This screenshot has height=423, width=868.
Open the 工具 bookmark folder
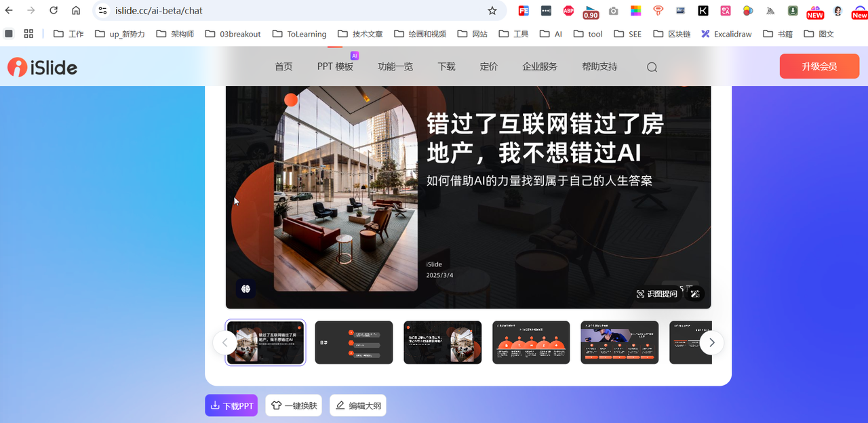pyautogui.click(x=514, y=33)
